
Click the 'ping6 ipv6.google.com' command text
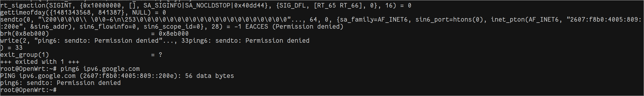(x=100, y=69)
